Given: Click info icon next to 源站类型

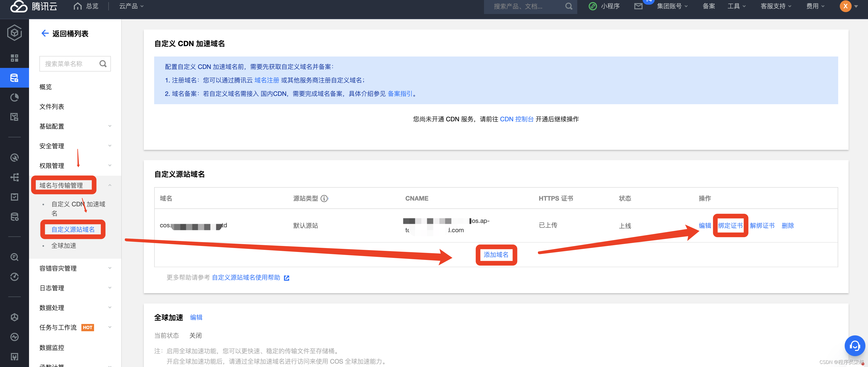Looking at the screenshot, I should pyautogui.click(x=324, y=199).
